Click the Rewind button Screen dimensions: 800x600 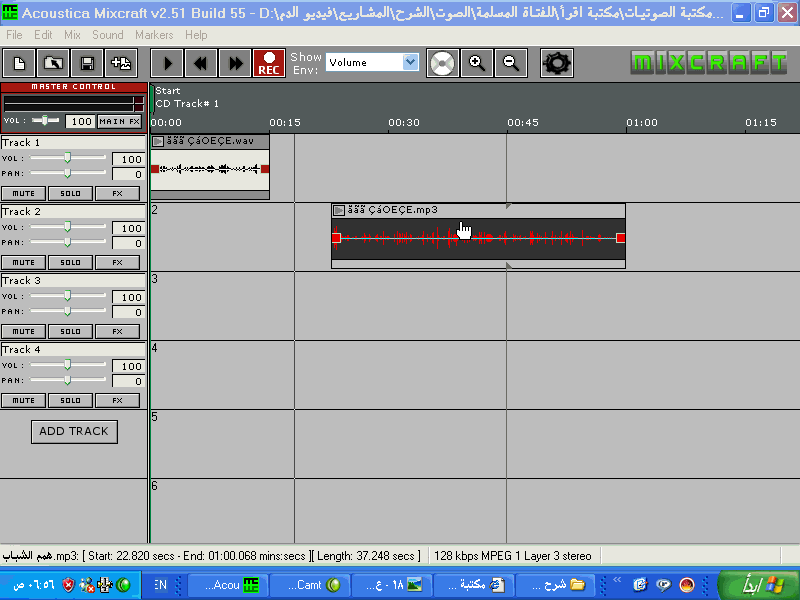(201, 63)
